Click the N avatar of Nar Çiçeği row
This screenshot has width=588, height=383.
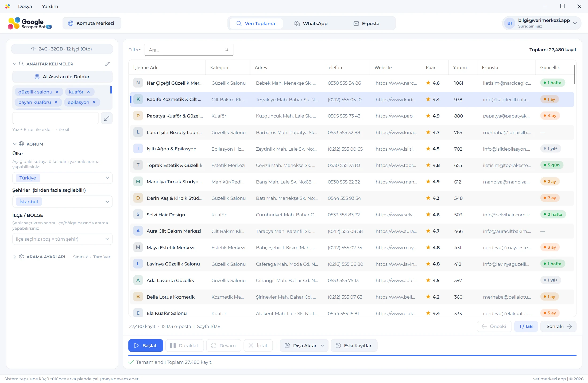point(138,83)
